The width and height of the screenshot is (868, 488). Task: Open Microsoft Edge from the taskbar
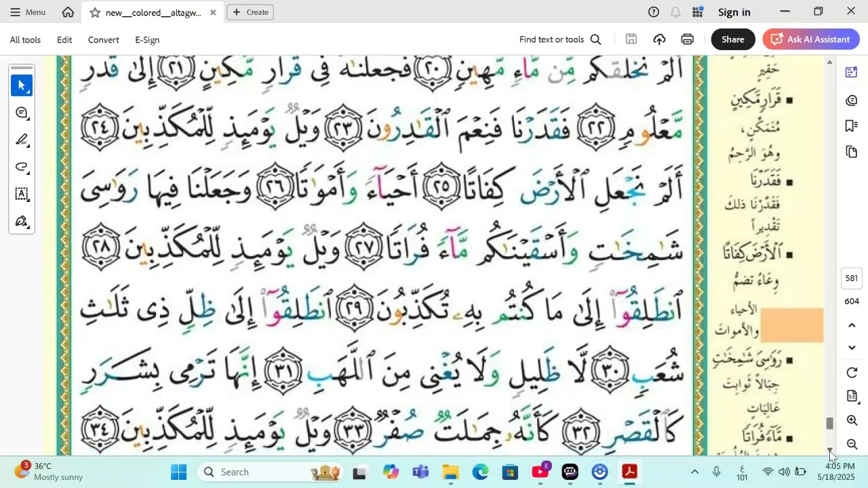(x=480, y=472)
